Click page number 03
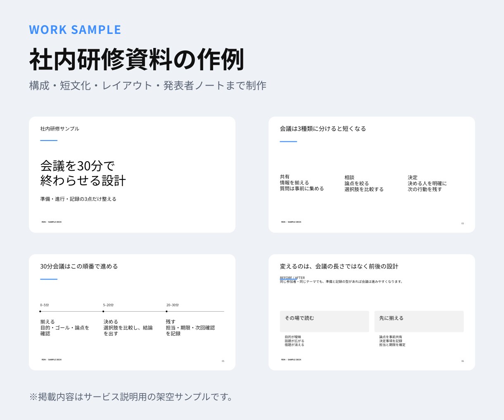Viewport: 504px width, 420px height. tap(463, 223)
